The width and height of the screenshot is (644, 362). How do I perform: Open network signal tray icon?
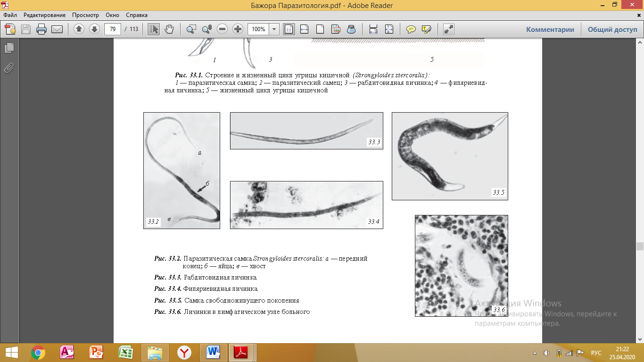click(x=569, y=353)
